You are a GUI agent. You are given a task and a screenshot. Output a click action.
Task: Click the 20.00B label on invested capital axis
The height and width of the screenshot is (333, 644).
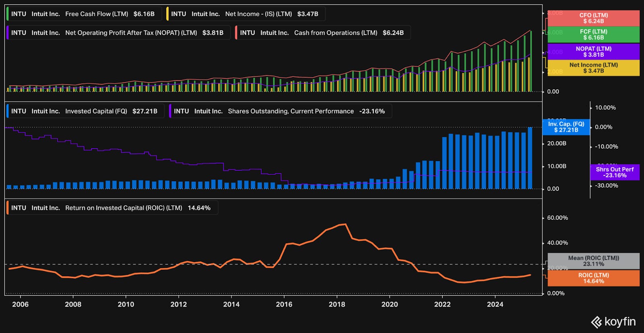tap(556, 143)
